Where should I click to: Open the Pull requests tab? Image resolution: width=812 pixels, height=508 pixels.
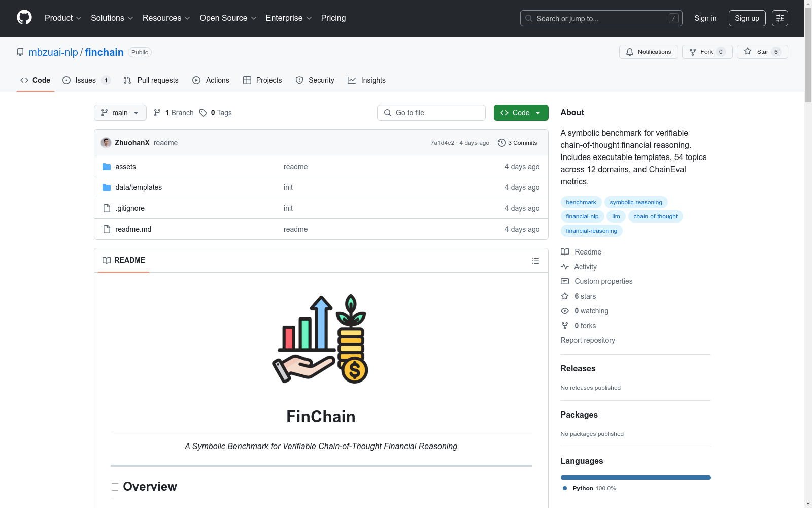point(151,80)
